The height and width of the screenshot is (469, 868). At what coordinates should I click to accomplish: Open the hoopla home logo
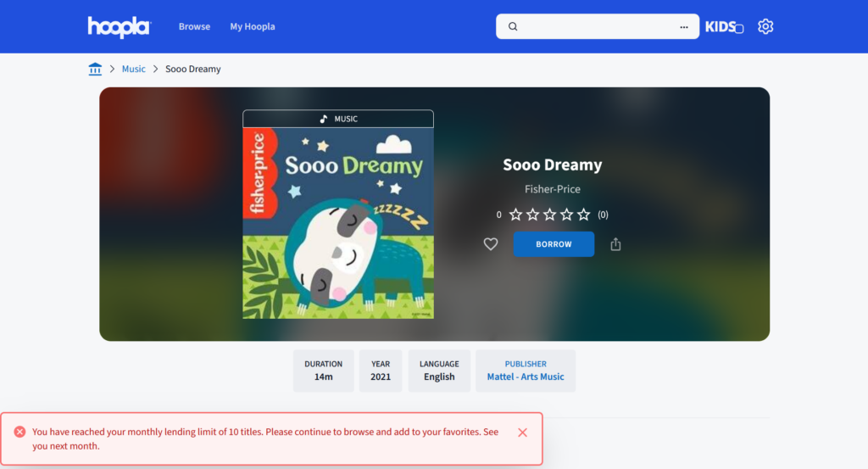119,26
